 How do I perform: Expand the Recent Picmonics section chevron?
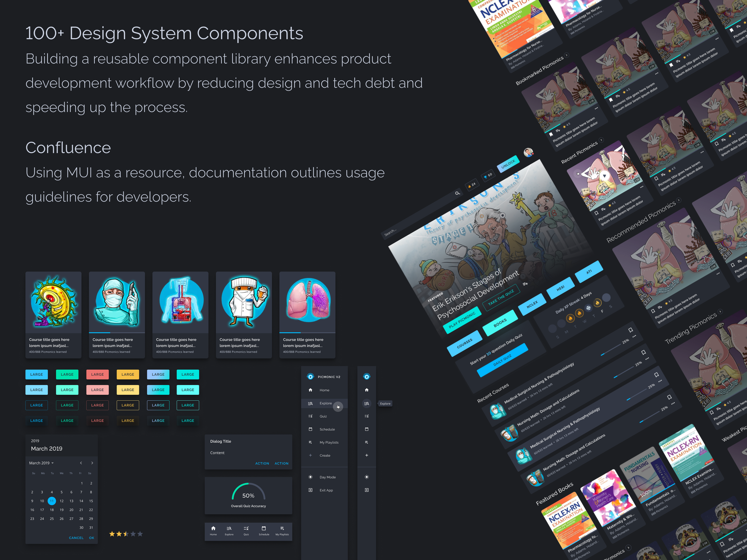point(601,140)
